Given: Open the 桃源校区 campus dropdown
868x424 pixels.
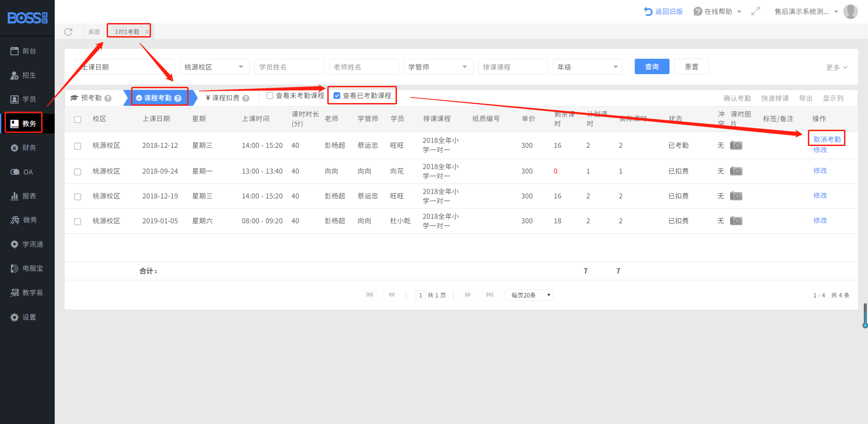Looking at the screenshot, I should coord(214,67).
